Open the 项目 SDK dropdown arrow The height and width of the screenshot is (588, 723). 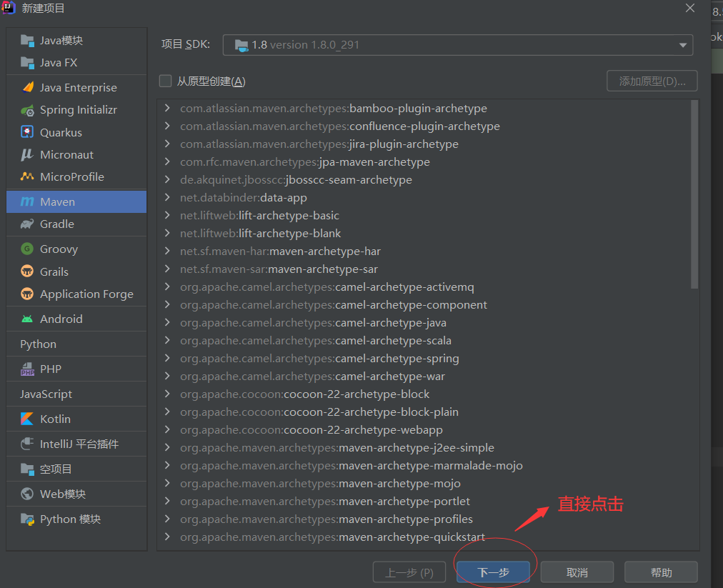coord(683,45)
